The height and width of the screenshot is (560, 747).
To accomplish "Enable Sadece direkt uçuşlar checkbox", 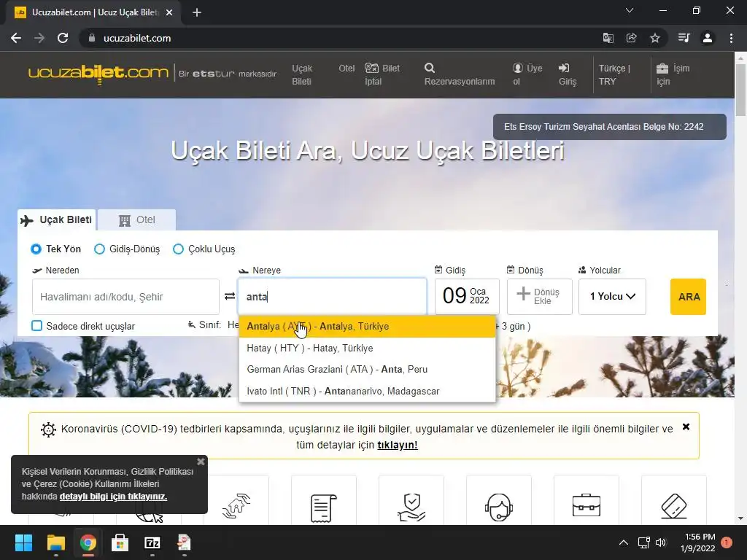I will click(x=36, y=326).
